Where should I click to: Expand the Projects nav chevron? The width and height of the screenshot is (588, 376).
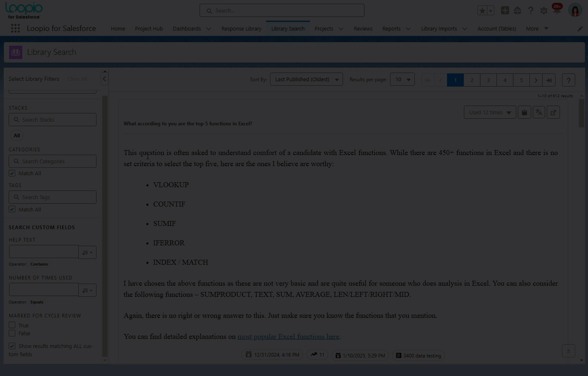(341, 29)
